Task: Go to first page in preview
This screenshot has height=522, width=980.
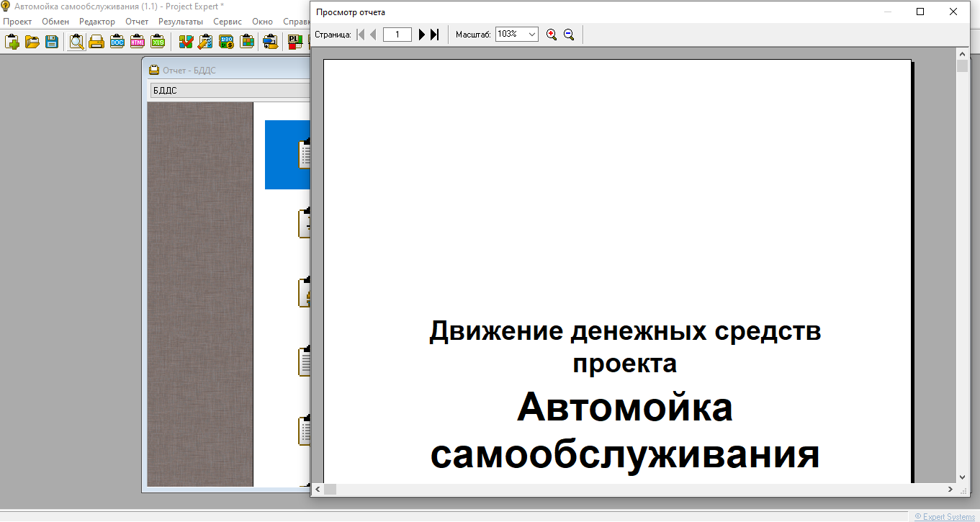Action: pos(361,35)
